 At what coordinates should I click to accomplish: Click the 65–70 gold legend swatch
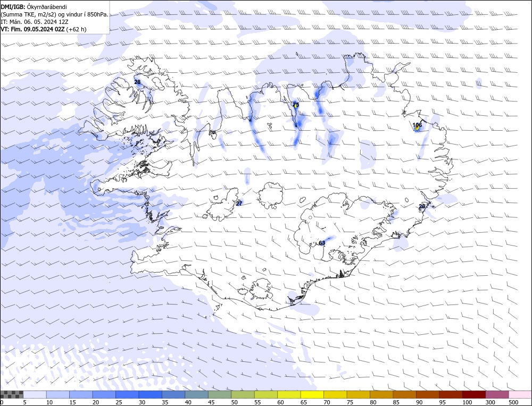pos(312,394)
